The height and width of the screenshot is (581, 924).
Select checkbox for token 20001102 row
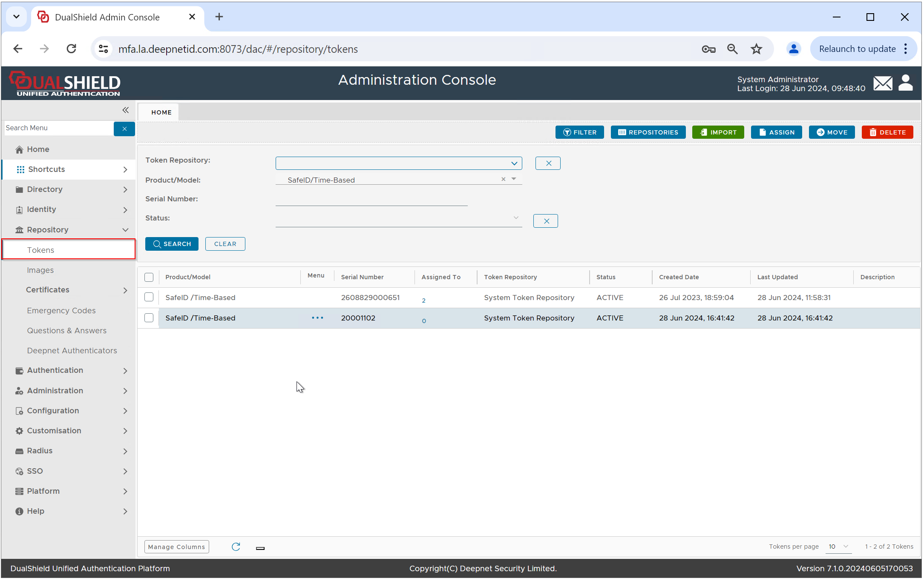tap(149, 318)
